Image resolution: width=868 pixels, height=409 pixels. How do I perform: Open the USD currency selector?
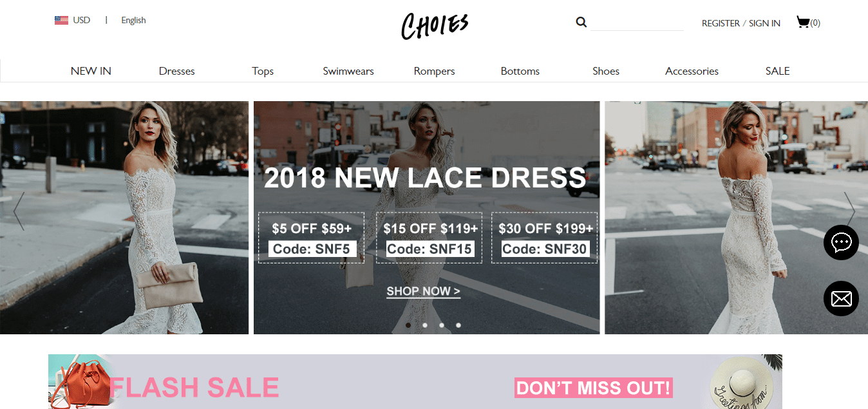point(82,21)
